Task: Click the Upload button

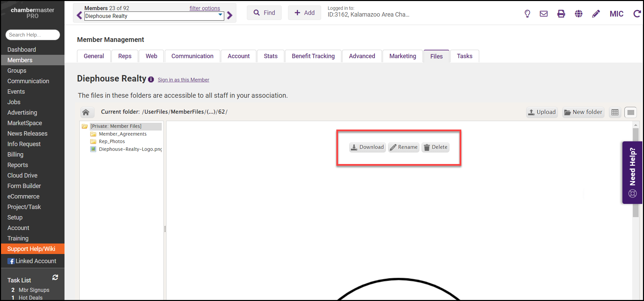Action: 542,112
